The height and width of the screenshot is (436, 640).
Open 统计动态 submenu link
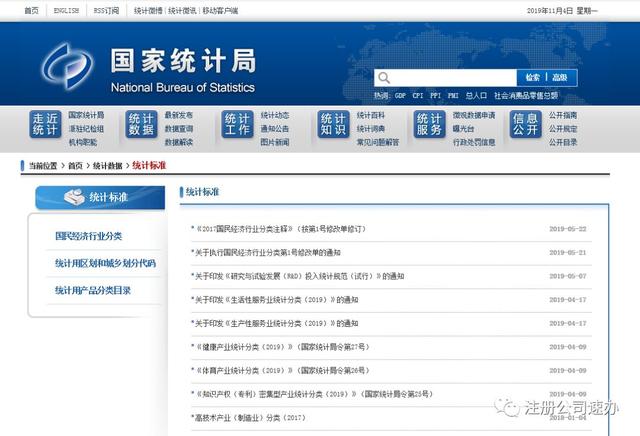click(275, 115)
